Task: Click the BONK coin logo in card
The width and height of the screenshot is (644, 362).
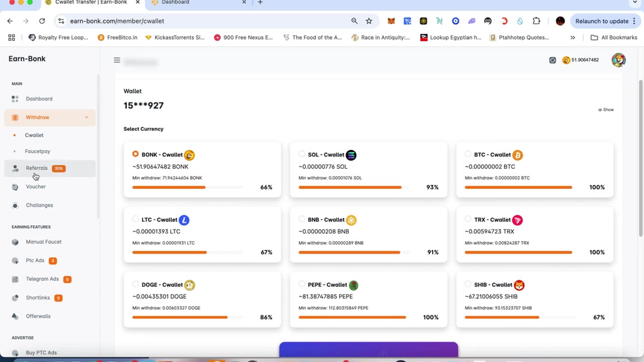Action: [189, 155]
